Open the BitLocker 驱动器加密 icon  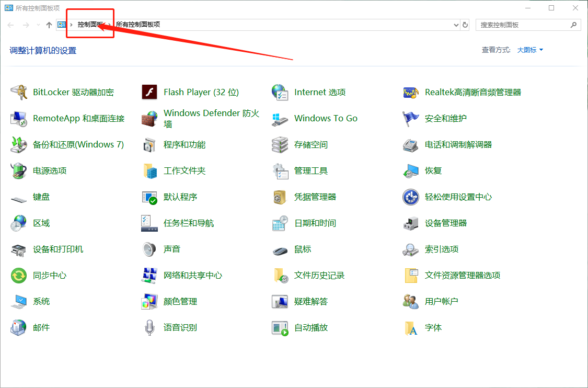(x=19, y=93)
